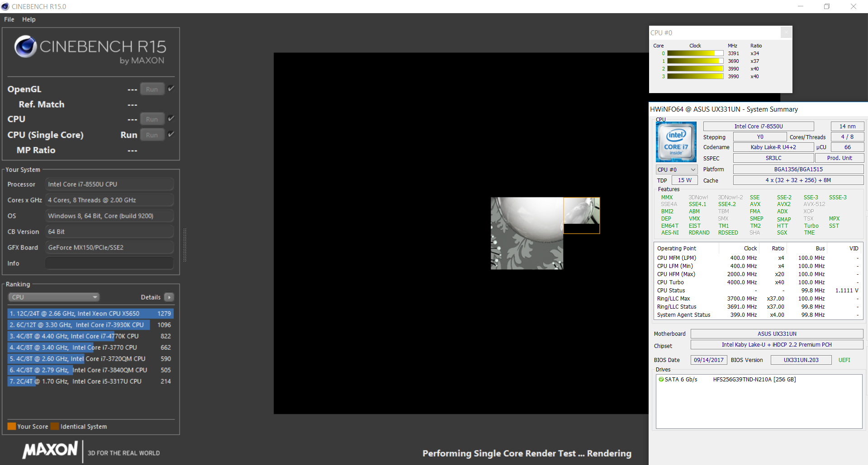Toggle the CPU (Single Core) checkbox
Image resolution: width=868 pixels, height=465 pixels.
(171, 134)
